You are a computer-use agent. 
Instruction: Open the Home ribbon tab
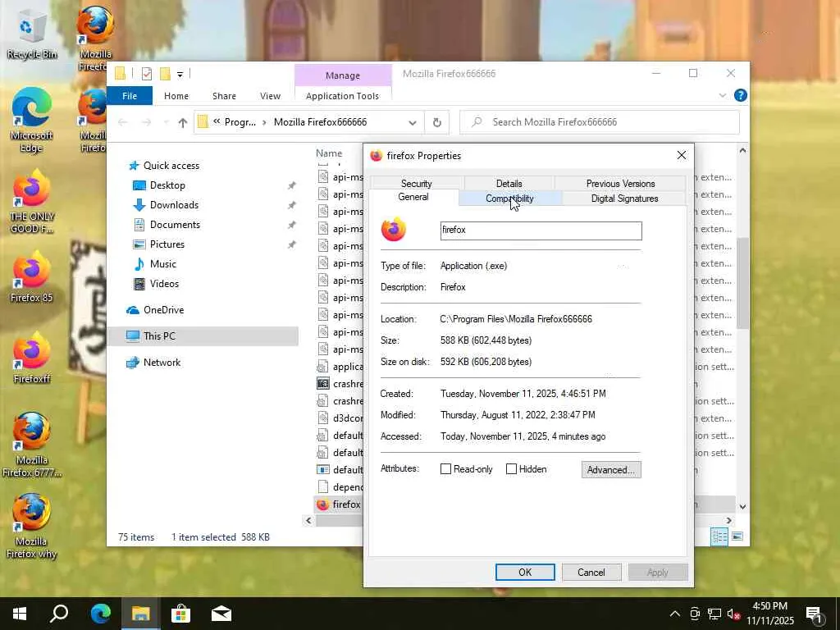pos(176,96)
